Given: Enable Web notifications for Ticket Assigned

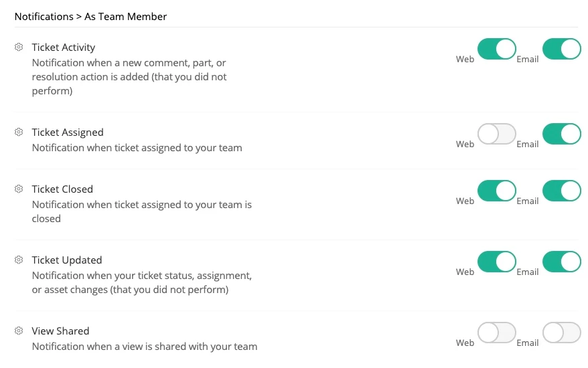Looking at the screenshot, I should pos(496,134).
